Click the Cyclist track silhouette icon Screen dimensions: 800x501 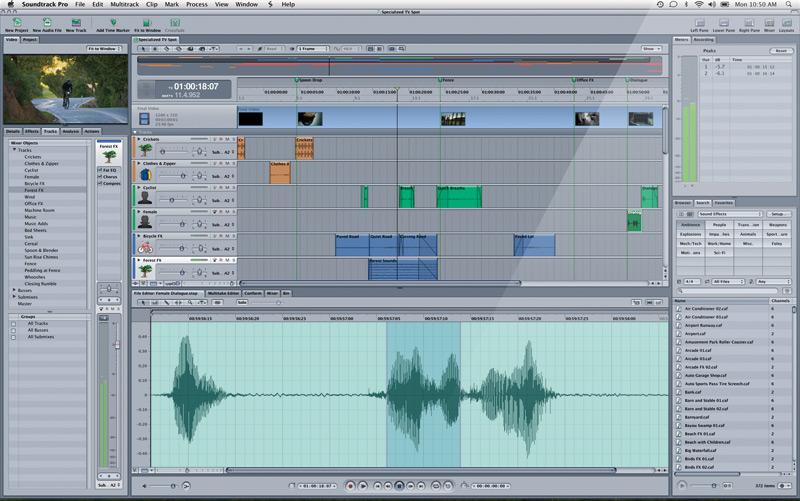coord(145,198)
